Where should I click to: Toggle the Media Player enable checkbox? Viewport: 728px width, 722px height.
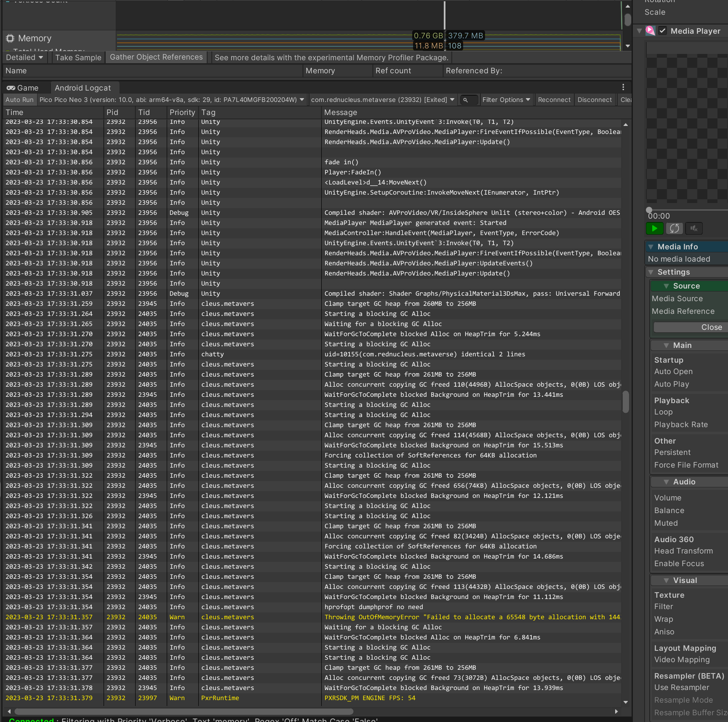663,31
